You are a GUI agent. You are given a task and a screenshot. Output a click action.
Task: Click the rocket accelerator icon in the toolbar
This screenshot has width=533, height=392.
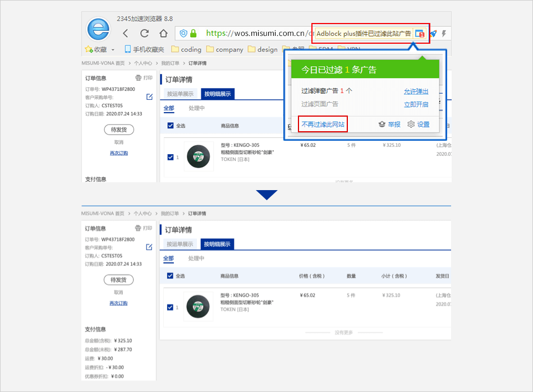(x=433, y=34)
